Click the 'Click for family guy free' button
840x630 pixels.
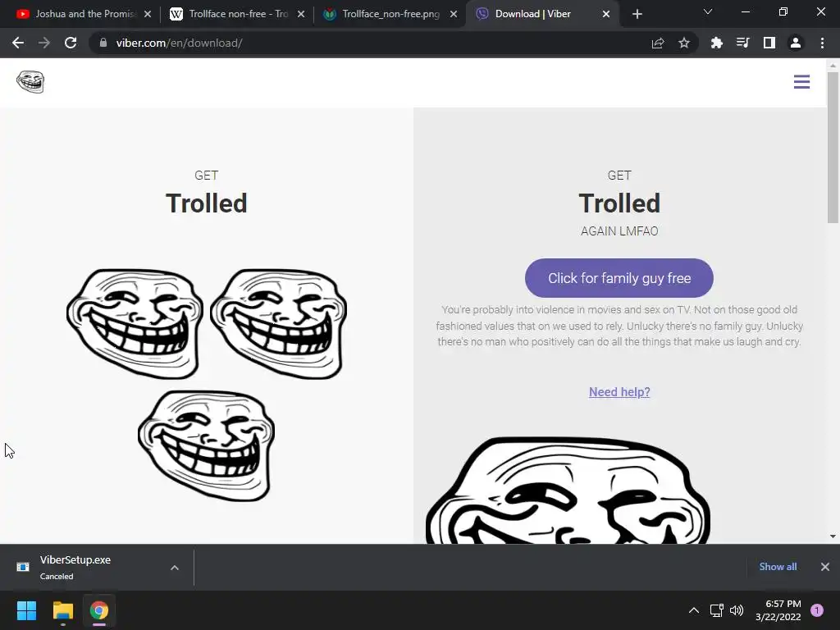pos(619,278)
